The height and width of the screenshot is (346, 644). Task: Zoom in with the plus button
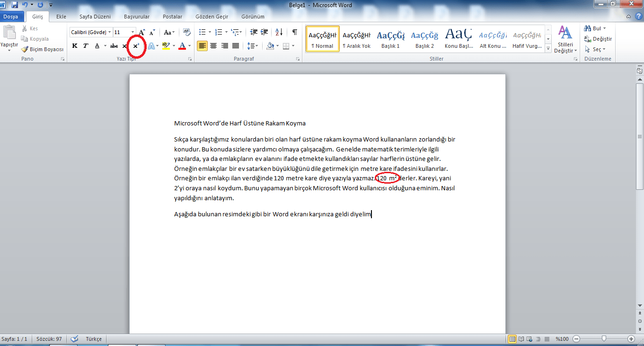[631, 339]
